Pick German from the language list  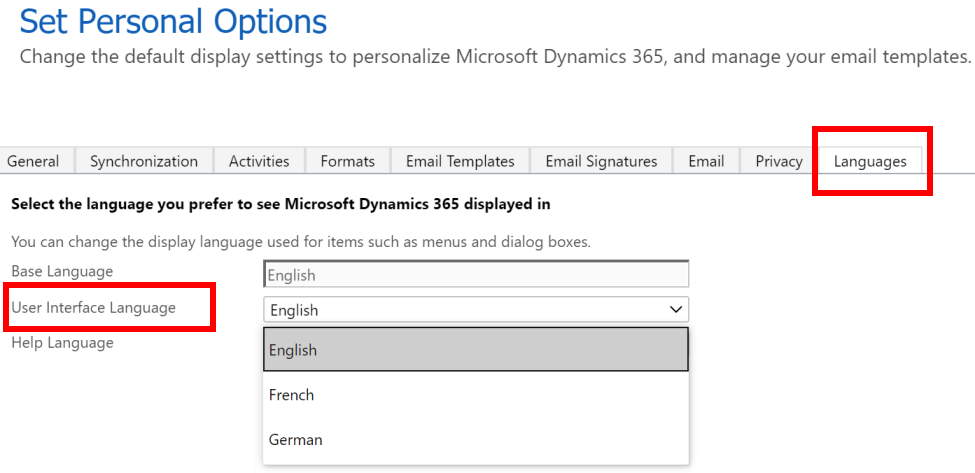click(x=476, y=439)
